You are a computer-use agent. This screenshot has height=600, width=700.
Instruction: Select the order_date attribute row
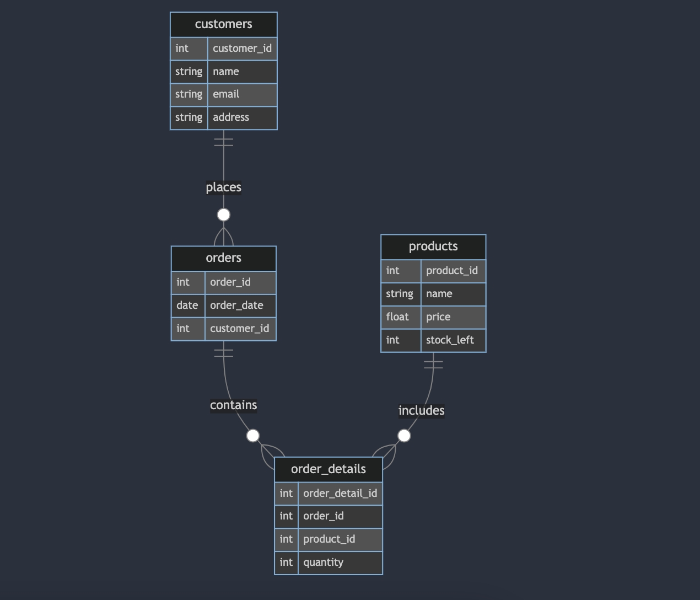pyautogui.click(x=237, y=306)
